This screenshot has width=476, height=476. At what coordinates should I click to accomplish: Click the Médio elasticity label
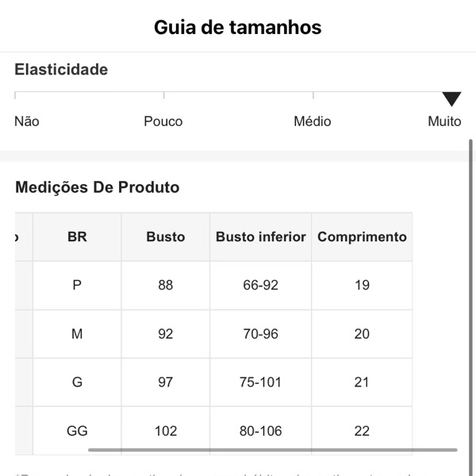tap(312, 121)
